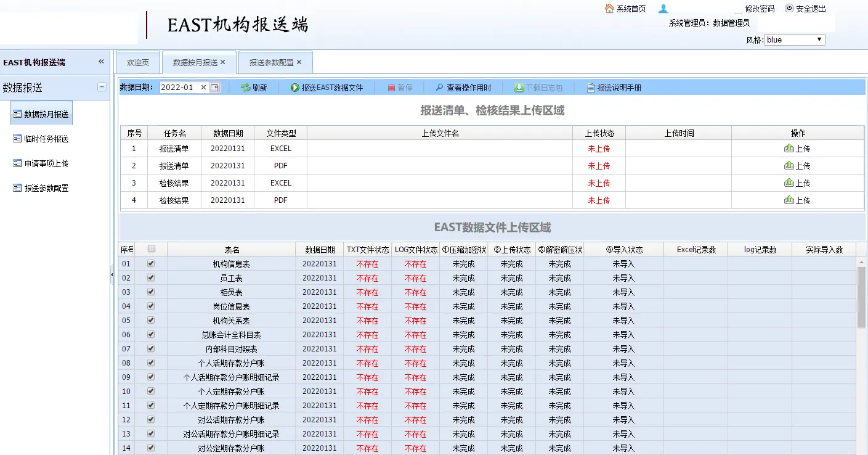868x455 pixels.
Task: Open 临时任务报送 in the sidebar
Action: pyautogui.click(x=46, y=139)
